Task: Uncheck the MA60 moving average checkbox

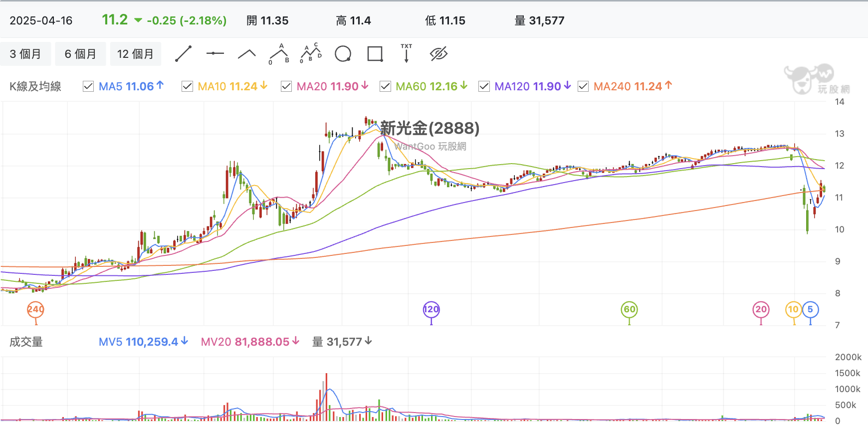Action: pos(385,86)
